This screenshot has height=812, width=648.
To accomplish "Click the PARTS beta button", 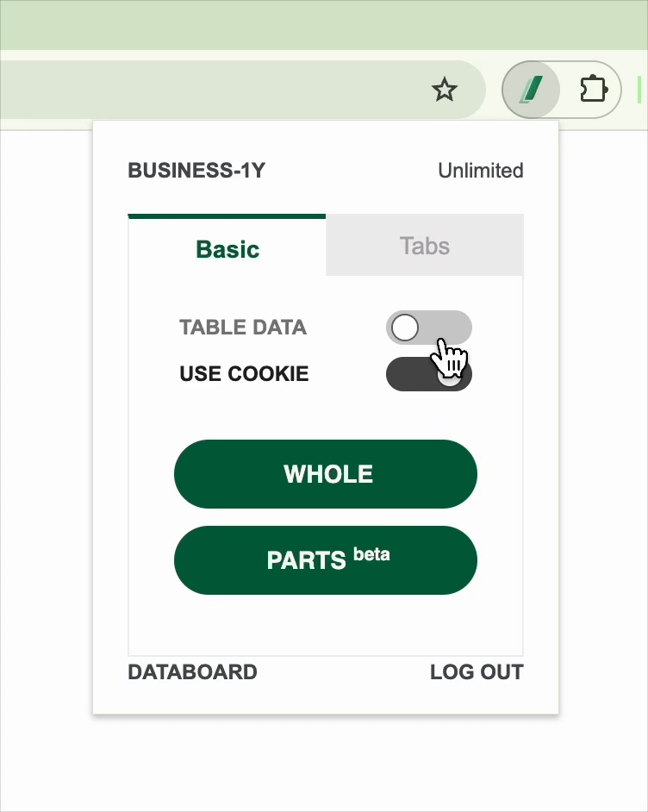I will [325, 560].
